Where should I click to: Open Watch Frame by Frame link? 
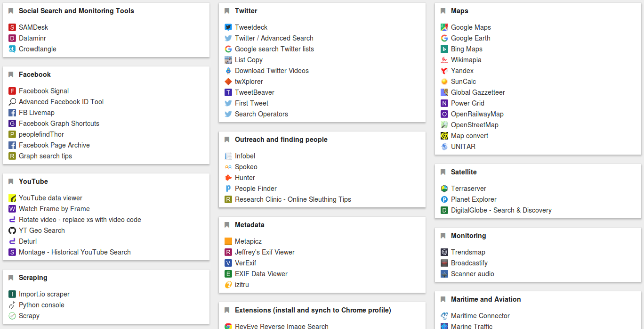[x=54, y=209]
